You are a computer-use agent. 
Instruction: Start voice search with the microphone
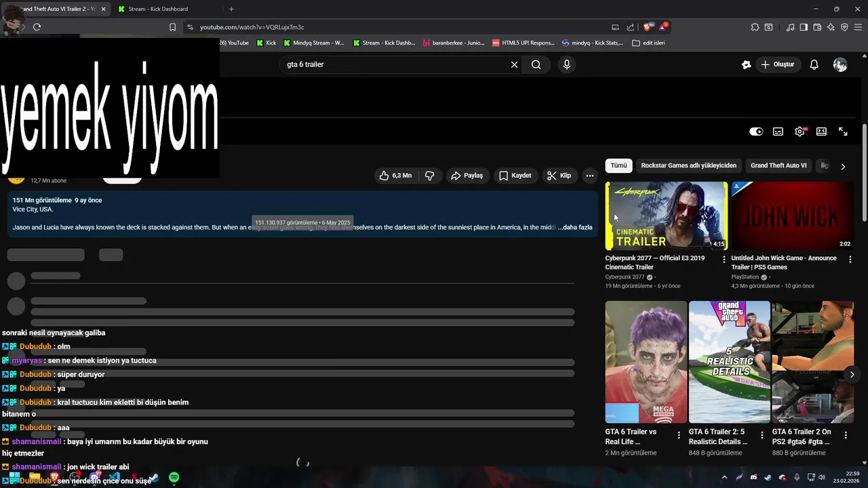pyautogui.click(x=567, y=64)
